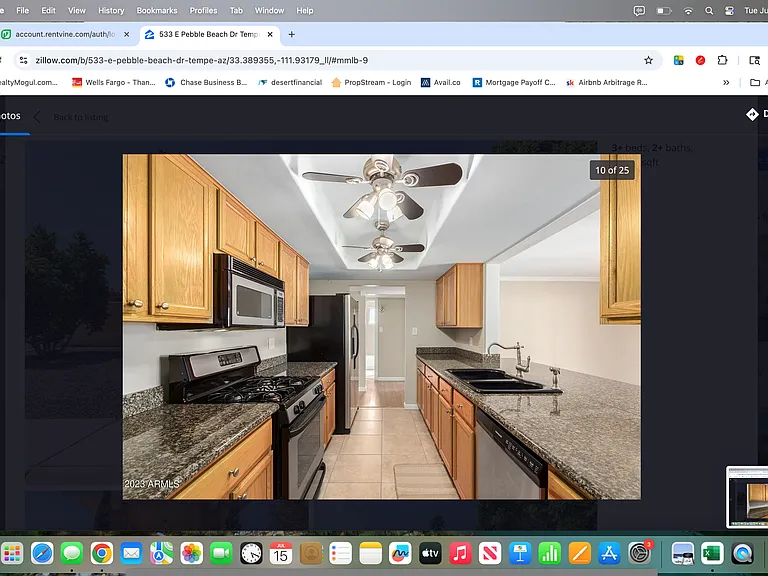Open the Window menu
The height and width of the screenshot is (576, 768).
tap(269, 10)
